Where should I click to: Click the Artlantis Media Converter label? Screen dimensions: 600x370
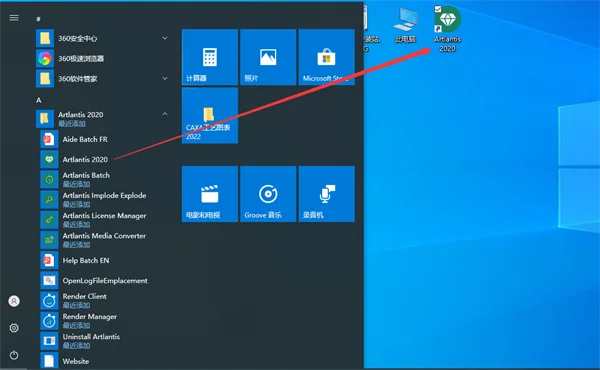coord(104,236)
